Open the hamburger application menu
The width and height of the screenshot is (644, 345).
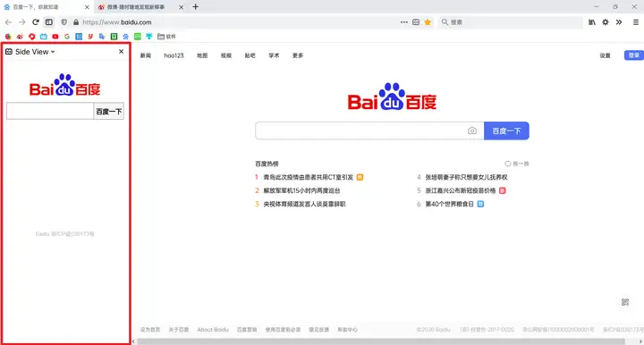(x=635, y=22)
